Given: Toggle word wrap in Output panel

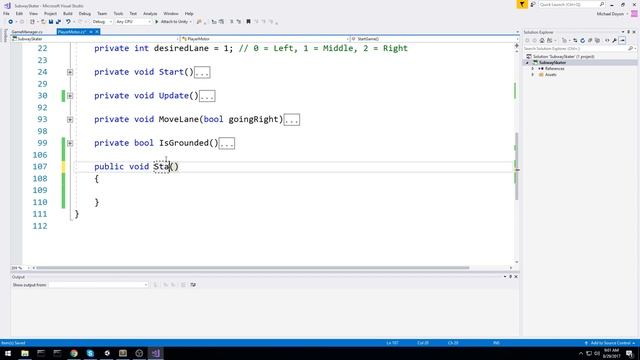Looking at the screenshot, I should click(193, 284).
